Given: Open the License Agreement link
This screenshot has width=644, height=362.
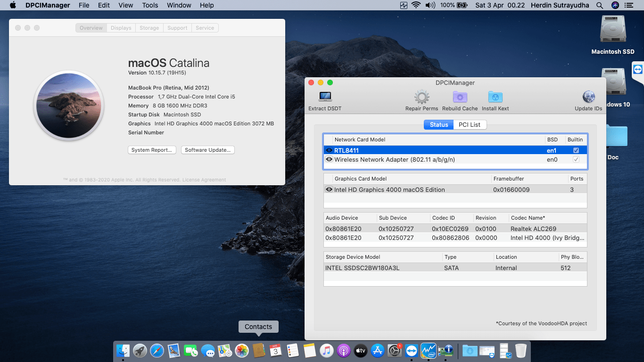Looking at the screenshot, I should 204,180.
